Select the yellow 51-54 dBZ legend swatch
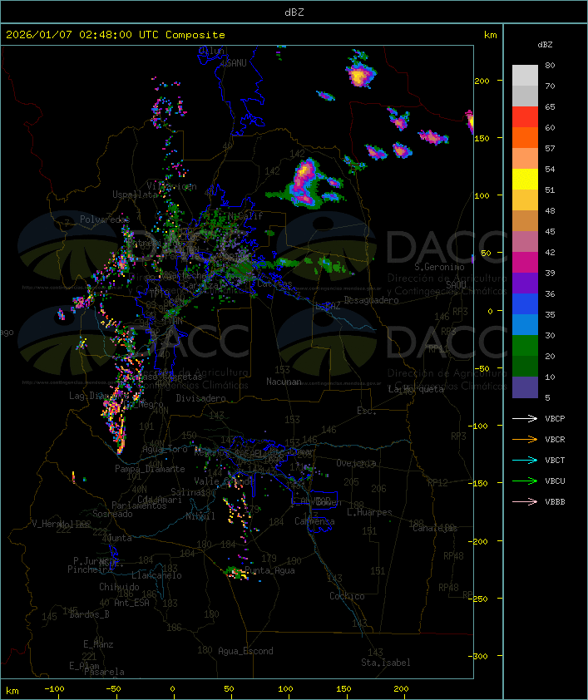 (525, 180)
